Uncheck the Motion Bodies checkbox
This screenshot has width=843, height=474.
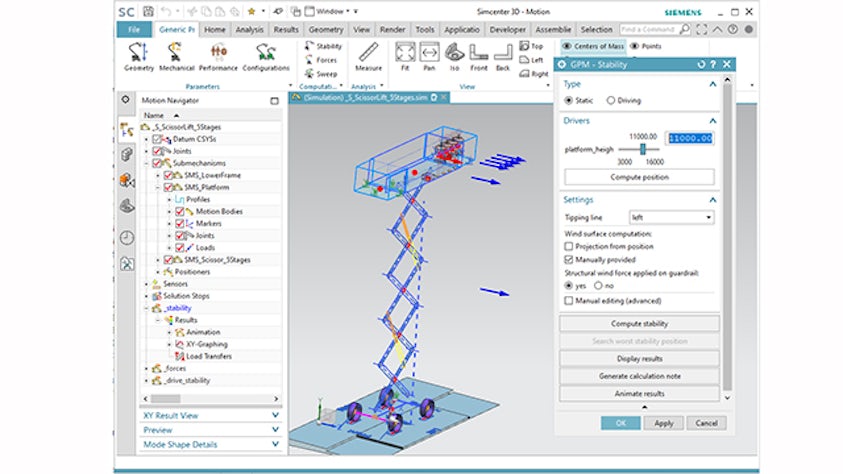(x=180, y=211)
